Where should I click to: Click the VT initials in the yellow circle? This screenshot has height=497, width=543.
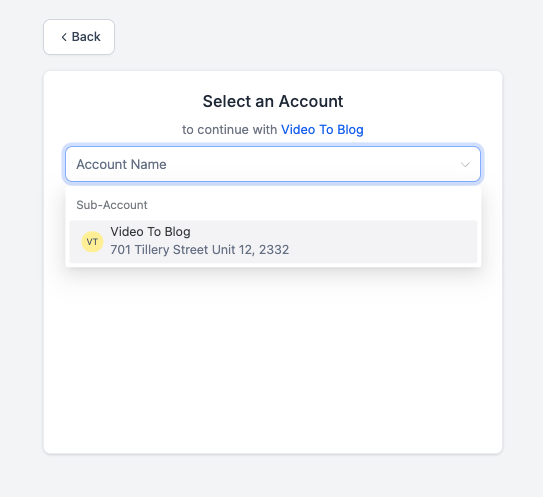coord(92,242)
